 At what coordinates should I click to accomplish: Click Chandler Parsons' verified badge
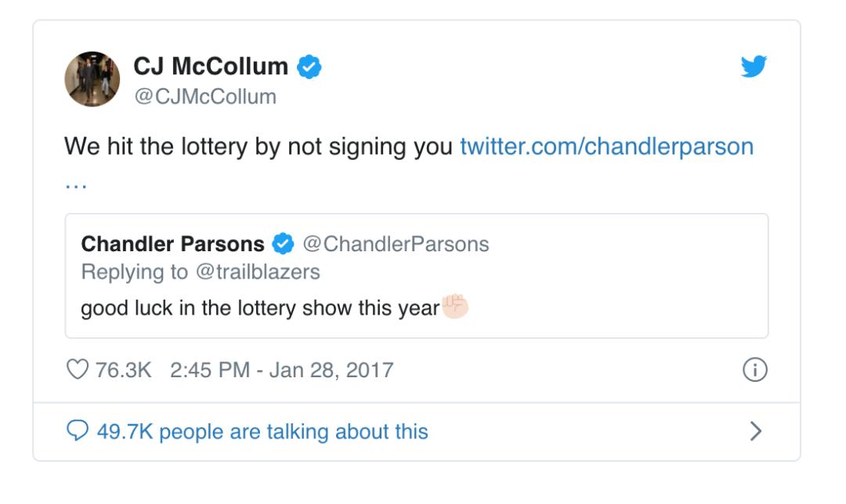283,243
